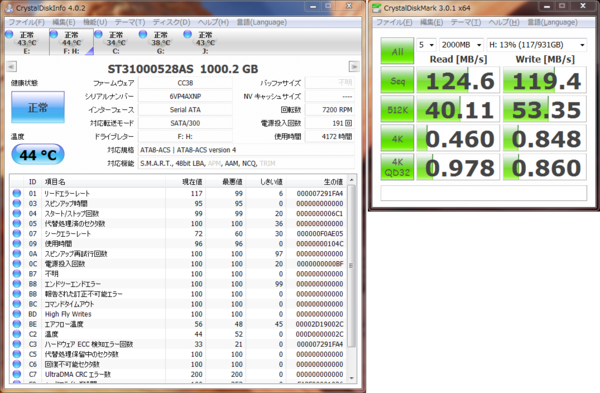Click raw value 000000F0AE05
The height and width of the screenshot is (393, 600).
(x=320, y=233)
